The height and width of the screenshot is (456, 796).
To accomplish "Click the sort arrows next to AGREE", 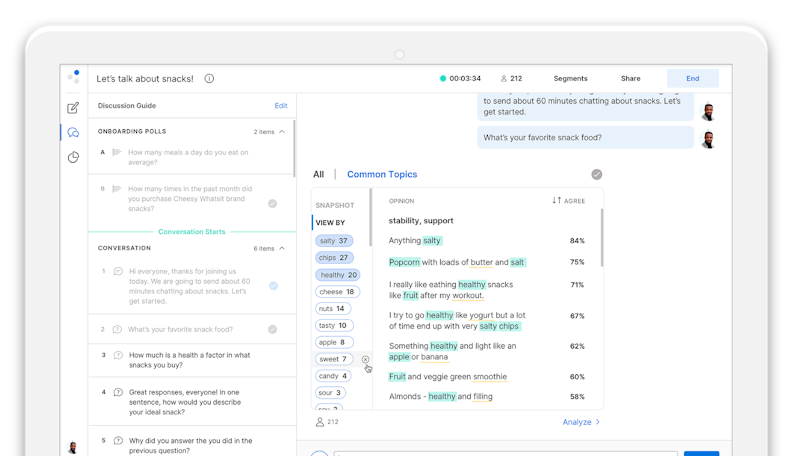I will [x=557, y=201].
